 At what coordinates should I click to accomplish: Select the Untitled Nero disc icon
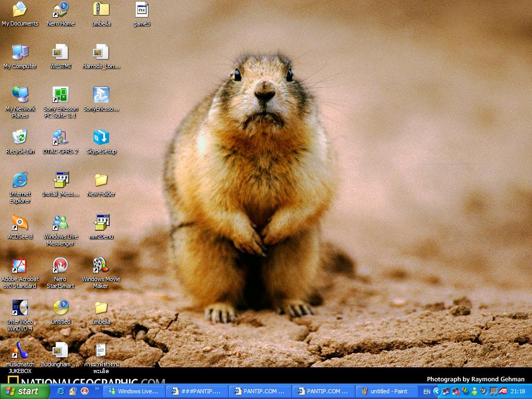(61, 312)
